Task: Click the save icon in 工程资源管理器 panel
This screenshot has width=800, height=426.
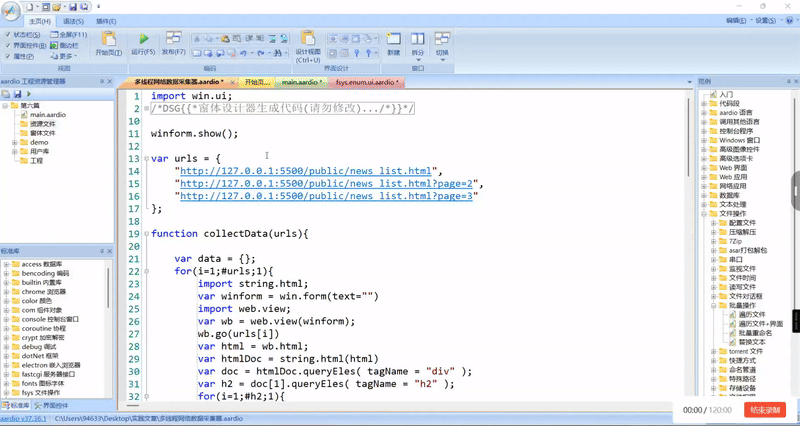Action: [x=17, y=94]
